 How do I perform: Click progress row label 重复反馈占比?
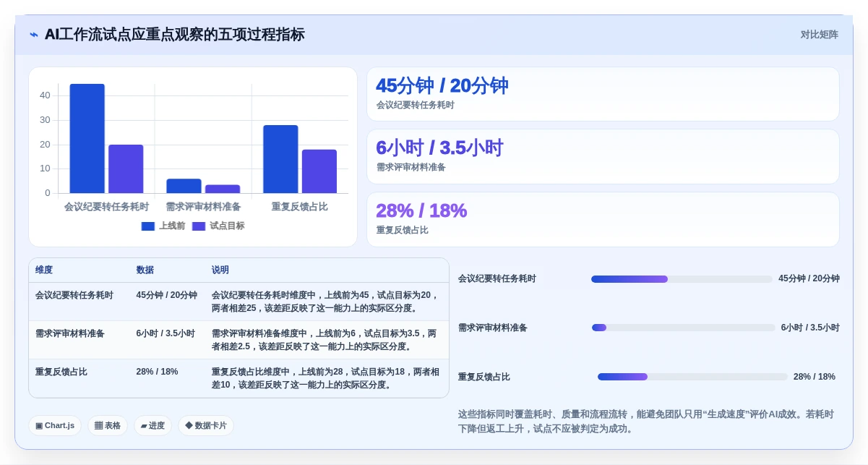pos(484,377)
